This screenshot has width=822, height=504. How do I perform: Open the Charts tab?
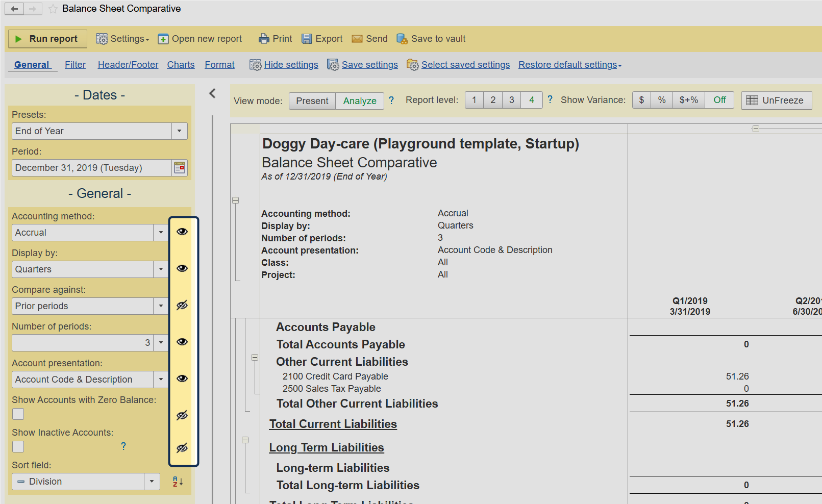coord(181,65)
